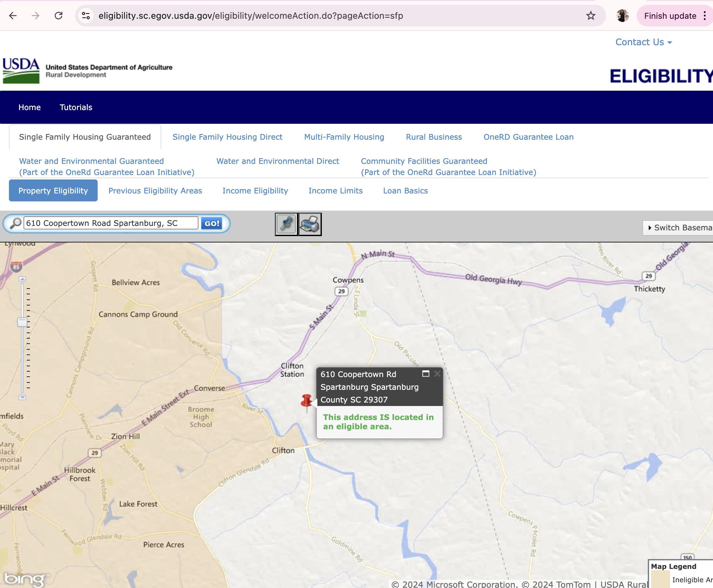Open the OneRD Guarantee Loan tab
The width and height of the screenshot is (713, 588).
[x=529, y=137]
